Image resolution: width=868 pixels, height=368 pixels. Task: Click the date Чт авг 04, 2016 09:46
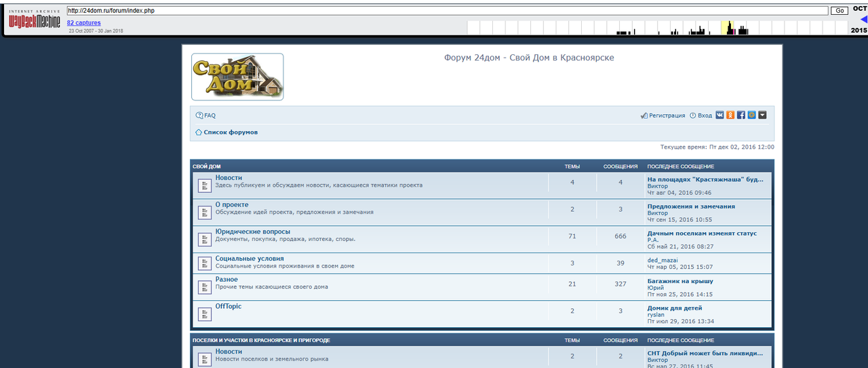pos(679,193)
